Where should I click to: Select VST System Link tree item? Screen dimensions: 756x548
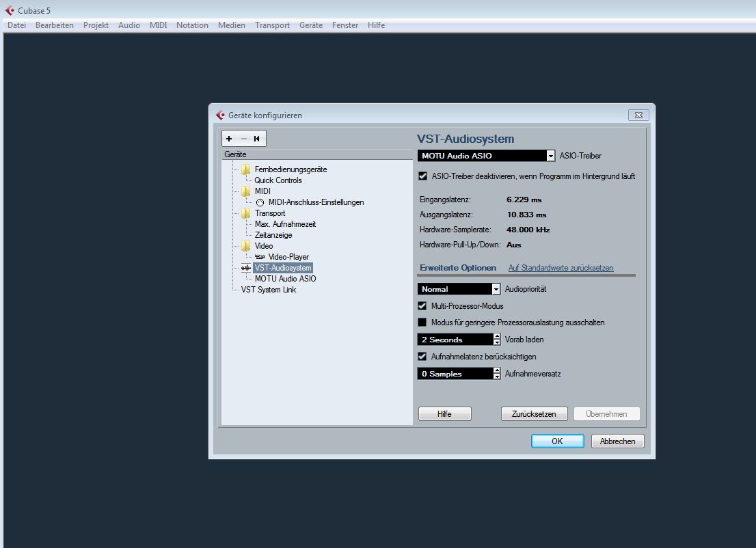tap(269, 290)
